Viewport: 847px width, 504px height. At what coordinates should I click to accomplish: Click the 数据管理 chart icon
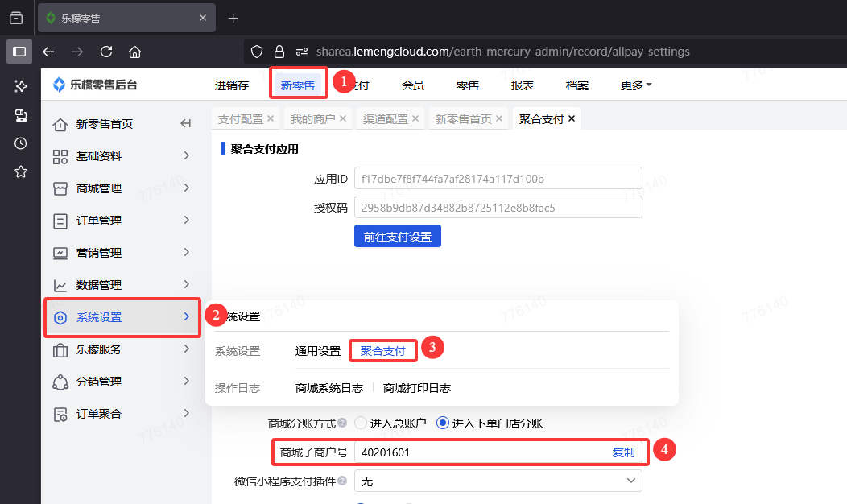pyautogui.click(x=60, y=285)
